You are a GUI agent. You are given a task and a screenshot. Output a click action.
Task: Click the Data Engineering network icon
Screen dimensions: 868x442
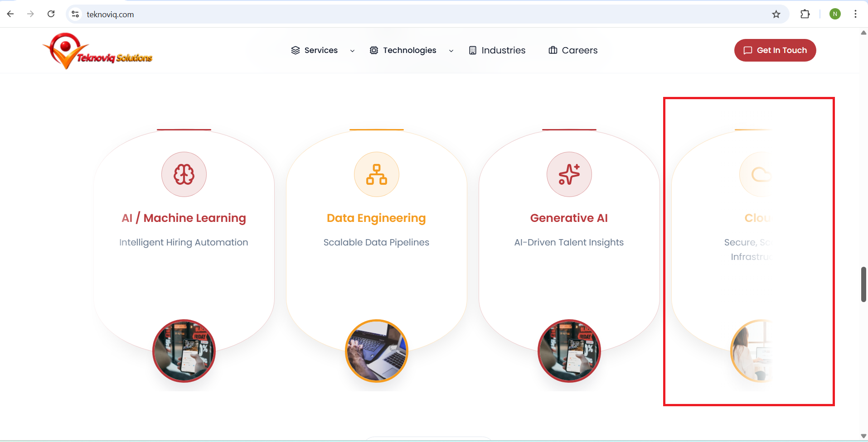[x=377, y=174]
